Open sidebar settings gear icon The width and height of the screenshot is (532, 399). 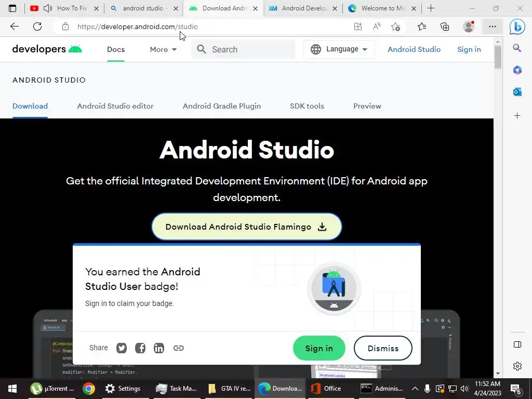pos(517,366)
